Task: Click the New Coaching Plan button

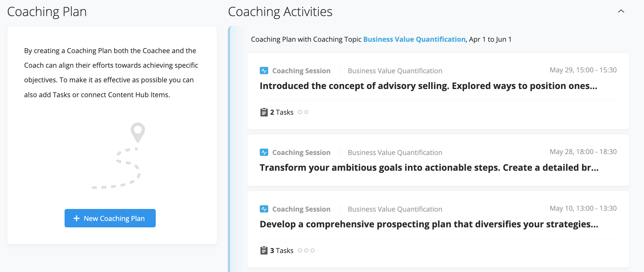Action: point(110,218)
